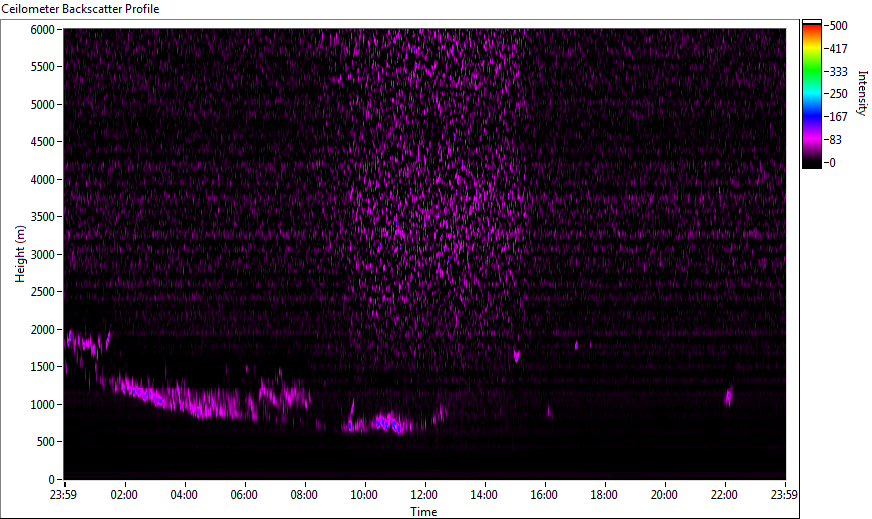Click the 5000 height axis tick

pyautogui.click(x=43, y=105)
